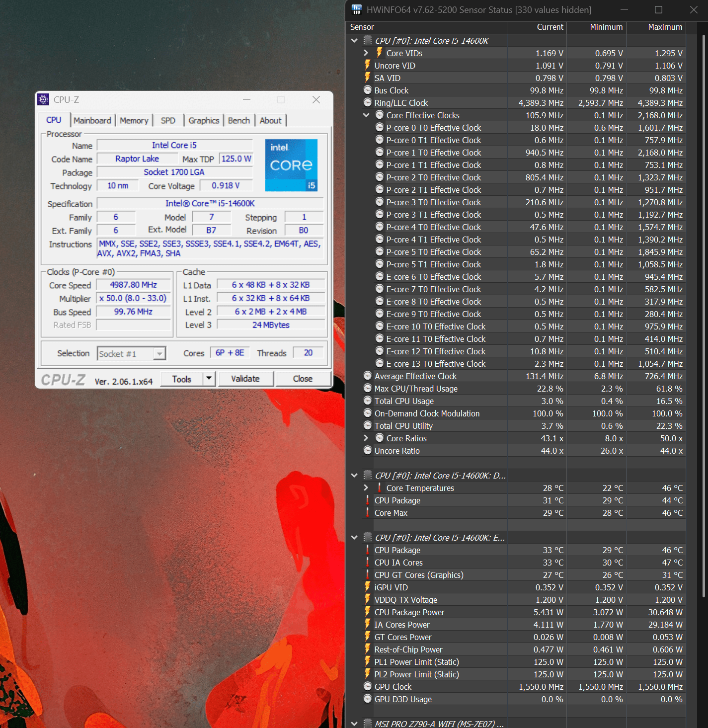Click the chip icon of first CPU sensor group

[x=368, y=40]
